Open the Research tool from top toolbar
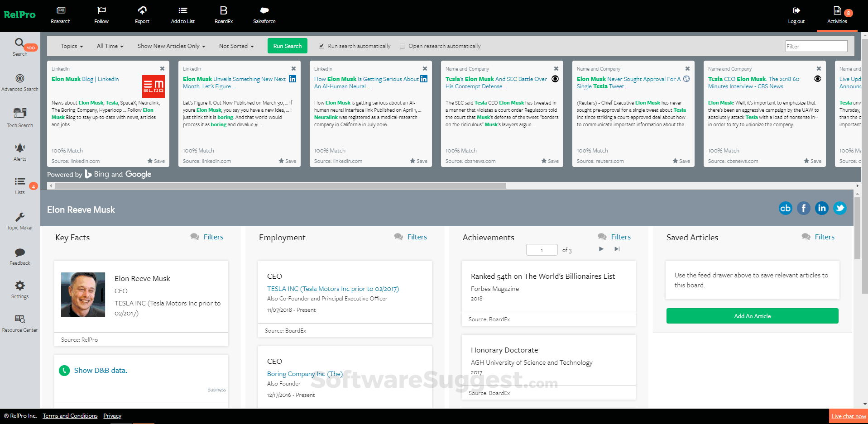This screenshot has width=868, height=424. (60, 14)
